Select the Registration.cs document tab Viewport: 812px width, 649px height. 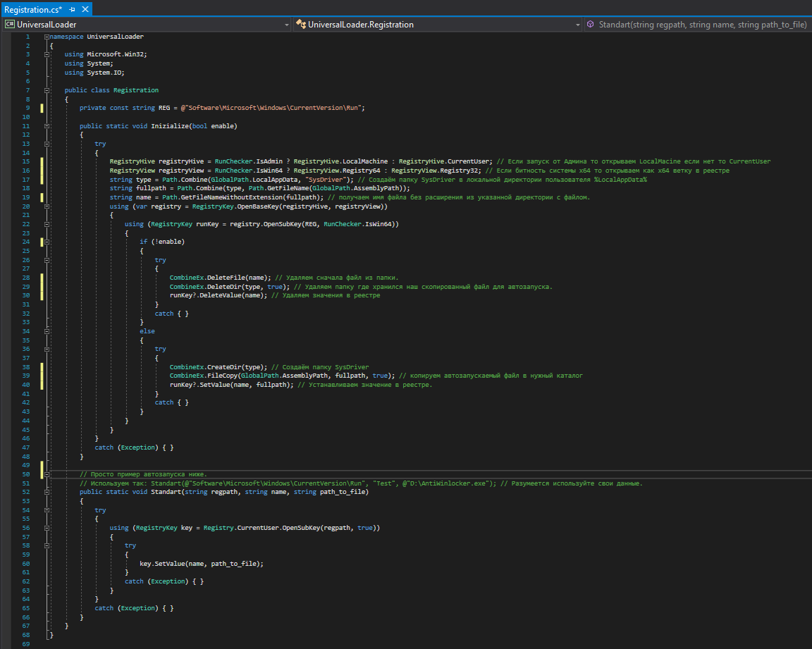tap(32, 9)
